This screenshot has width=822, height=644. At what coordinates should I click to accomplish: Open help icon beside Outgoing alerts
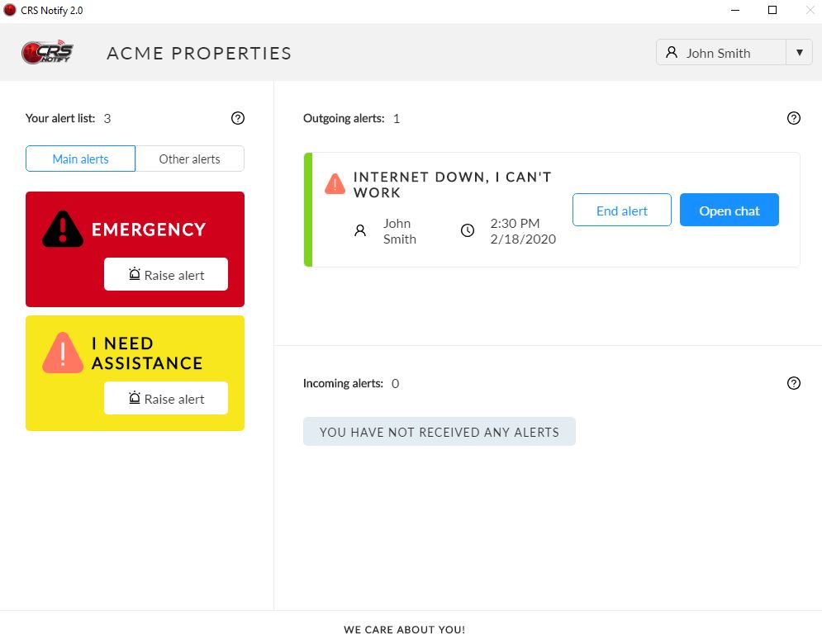[x=794, y=118]
